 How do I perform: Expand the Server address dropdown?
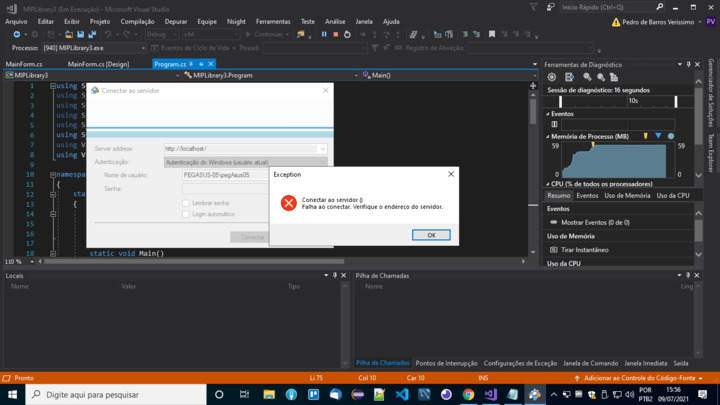tap(322, 149)
